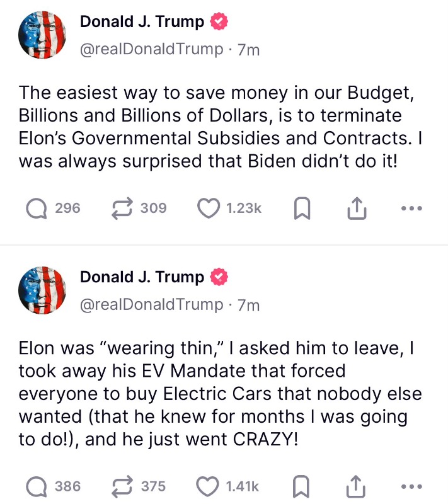The image size is (448, 504).
Task: ReTruth the Budget subsidies post
Action: click(119, 208)
